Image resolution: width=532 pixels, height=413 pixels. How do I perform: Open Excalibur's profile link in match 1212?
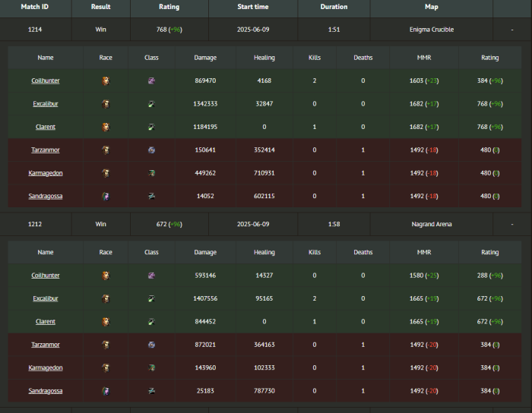point(46,299)
